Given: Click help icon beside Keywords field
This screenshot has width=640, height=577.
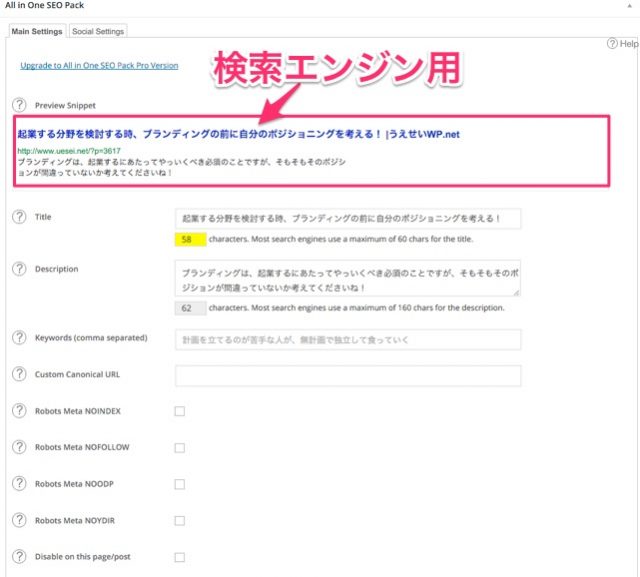Looking at the screenshot, I should point(19,337).
